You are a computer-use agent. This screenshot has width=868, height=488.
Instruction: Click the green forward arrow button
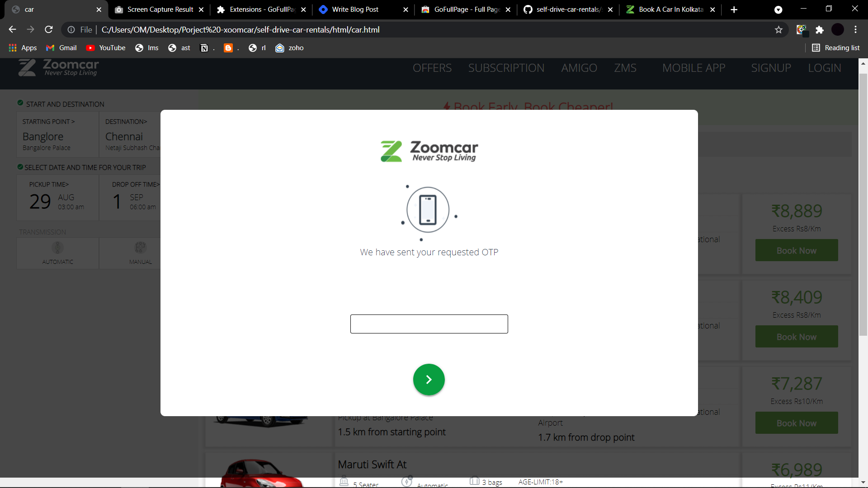[x=429, y=380]
